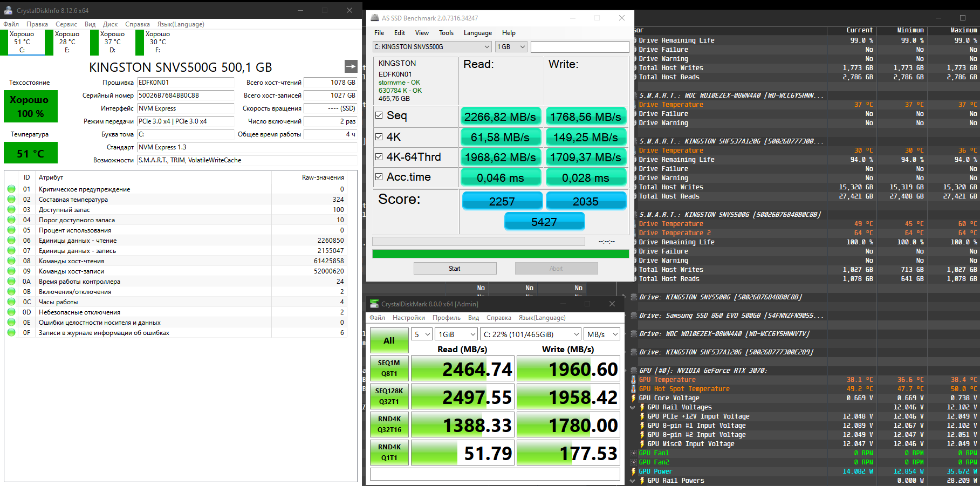Click the next-disk arrow in CrystalDiskInfo

[351, 66]
